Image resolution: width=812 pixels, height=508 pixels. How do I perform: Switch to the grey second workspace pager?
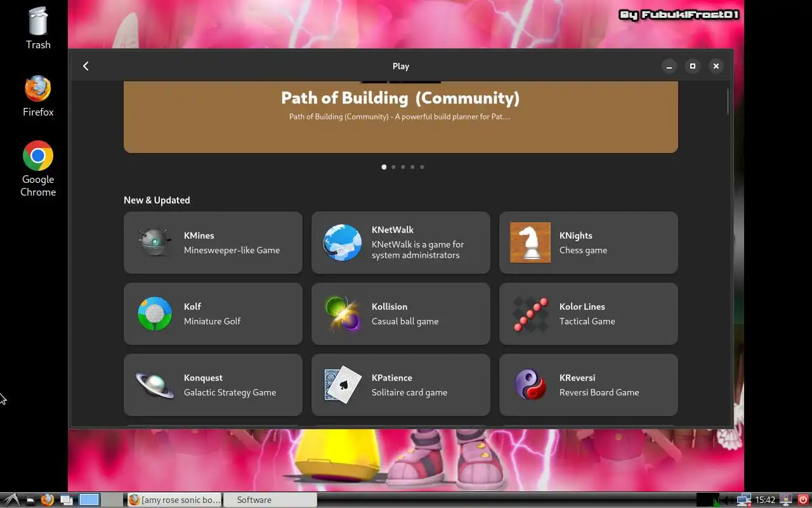pos(112,500)
